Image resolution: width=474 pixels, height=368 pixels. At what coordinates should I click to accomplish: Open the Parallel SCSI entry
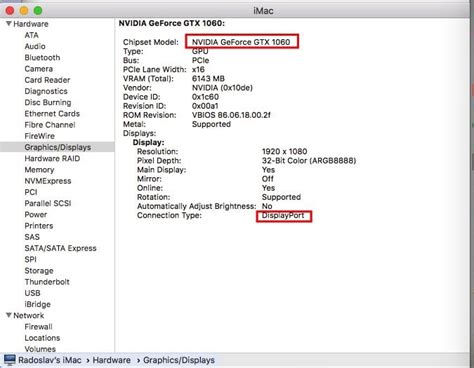(48, 203)
